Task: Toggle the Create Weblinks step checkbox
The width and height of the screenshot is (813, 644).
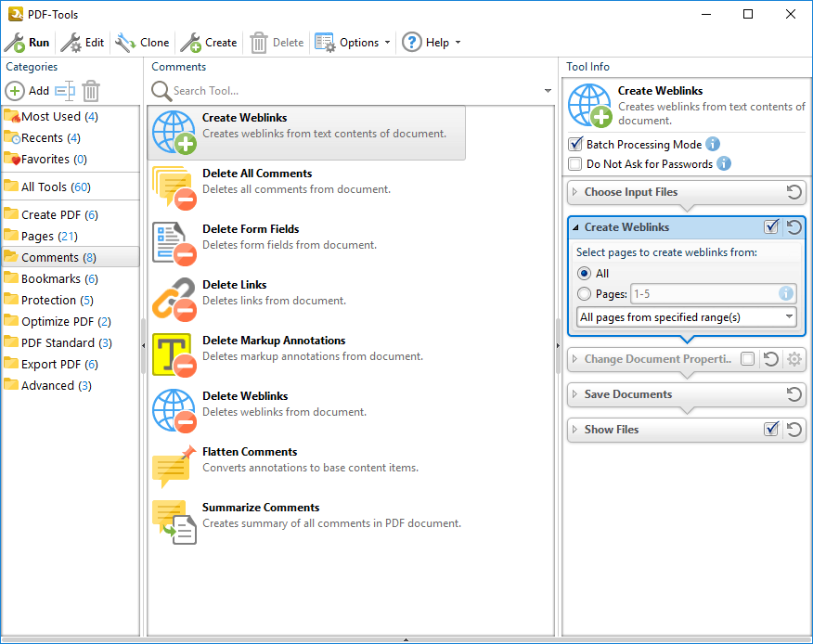Action: click(771, 226)
